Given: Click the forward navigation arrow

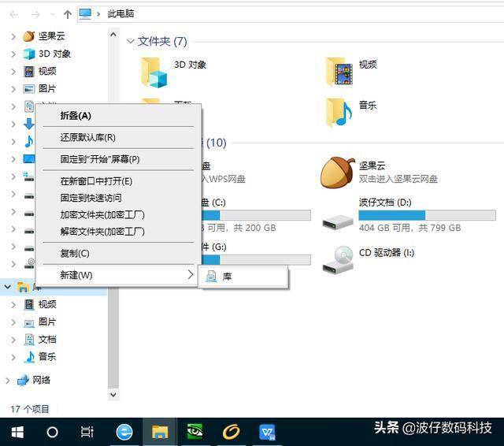Looking at the screenshot, I should pyautogui.click(x=35, y=14).
